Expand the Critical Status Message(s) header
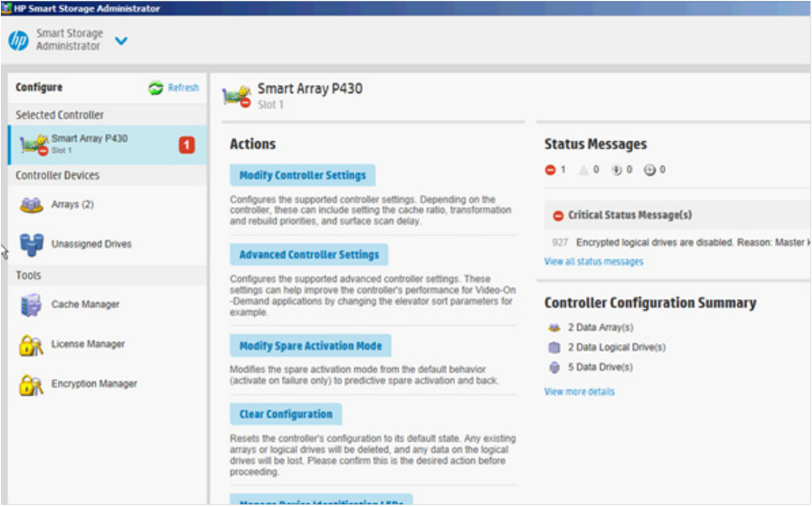 [x=677, y=215]
